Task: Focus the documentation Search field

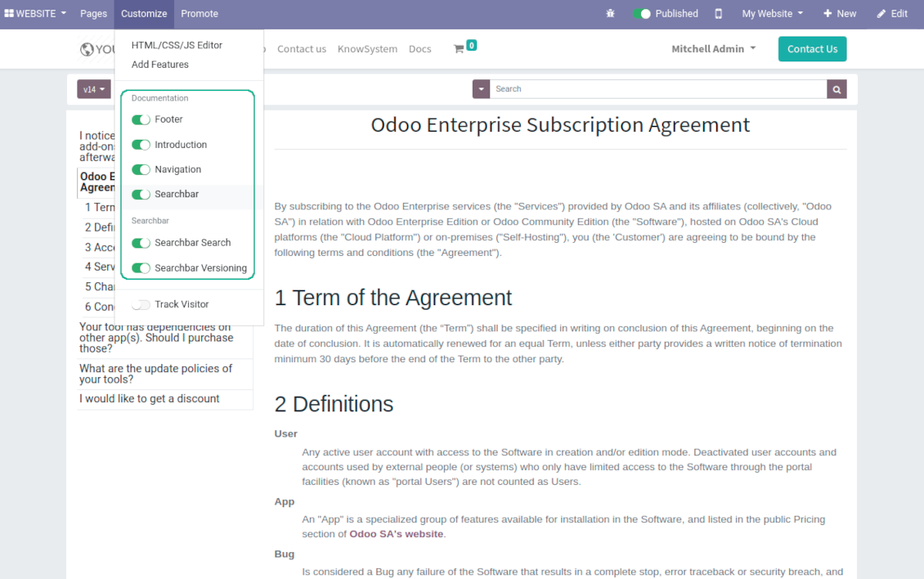Action: click(658, 89)
